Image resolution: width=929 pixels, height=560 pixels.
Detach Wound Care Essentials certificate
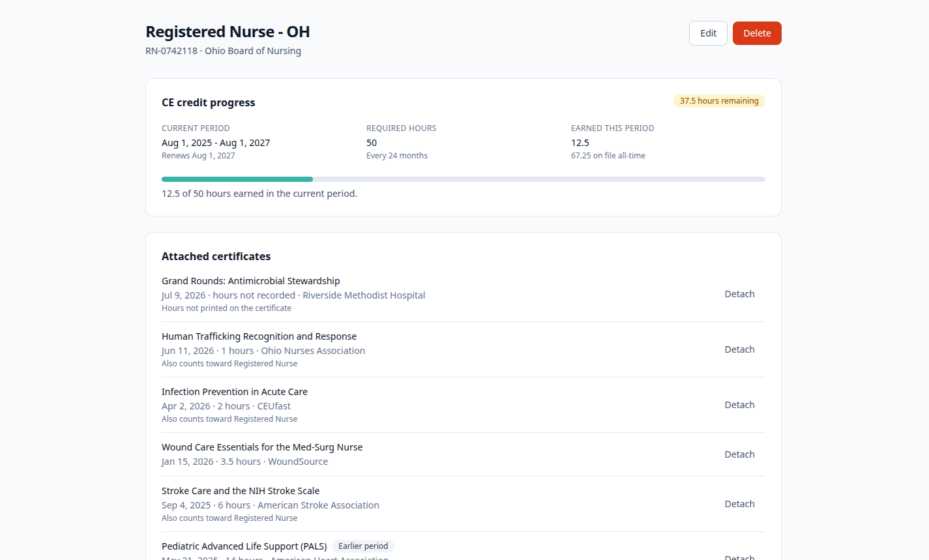[x=739, y=454]
